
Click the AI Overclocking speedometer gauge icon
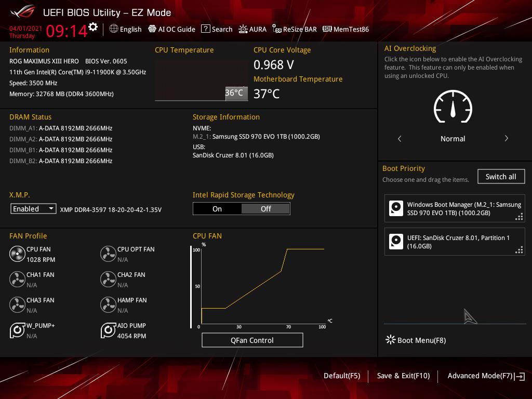coord(453,108)
